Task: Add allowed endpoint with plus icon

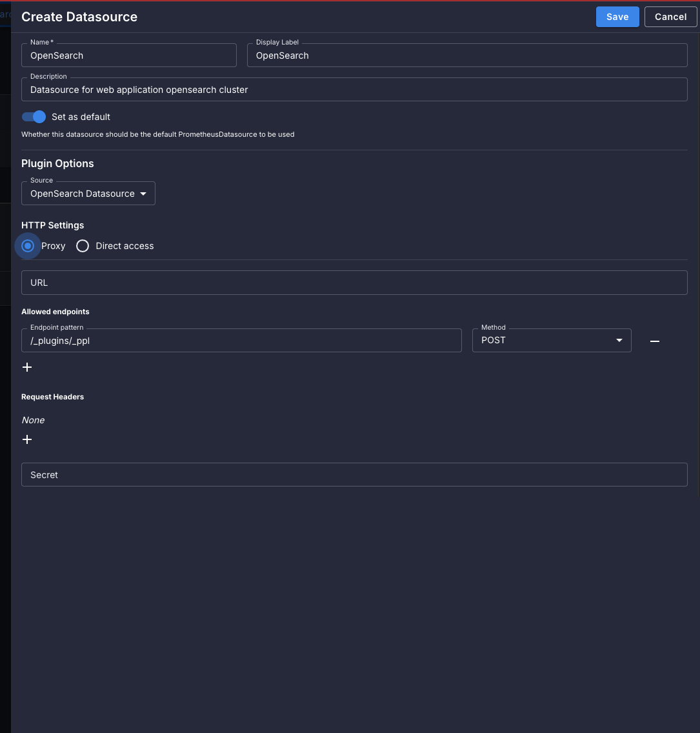Action: (x=27, y=367)
